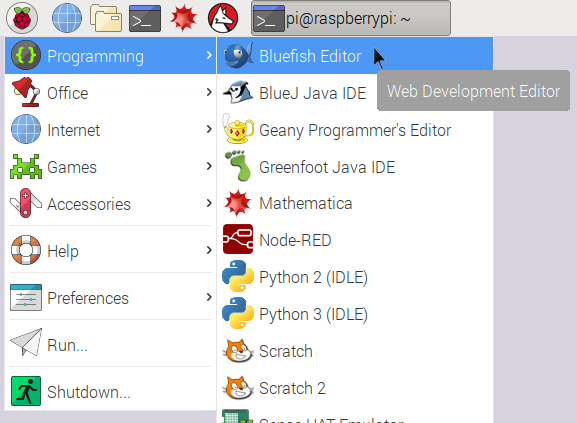Launch the web browser globe icon in taskbar
The image size is (577, 423).
pos(67,18)
